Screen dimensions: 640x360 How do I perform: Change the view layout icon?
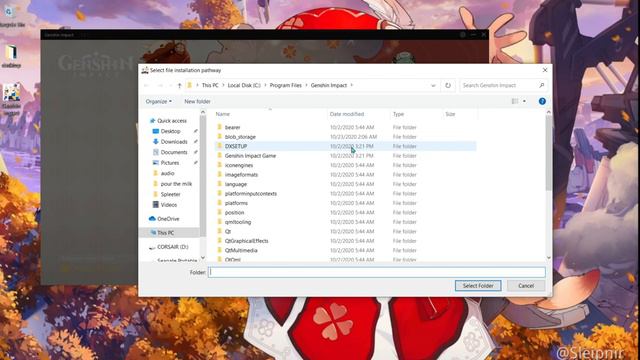(x=515, y=101)
